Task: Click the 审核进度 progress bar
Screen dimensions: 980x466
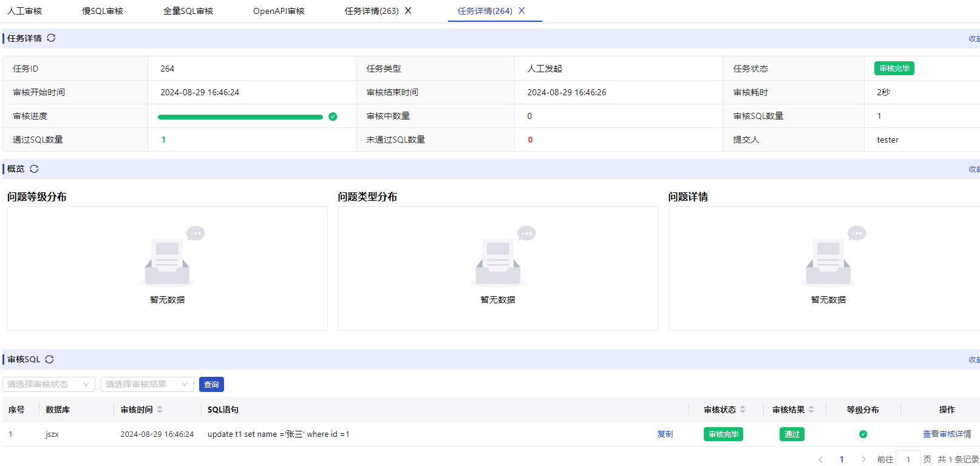Action: point(240,117)
